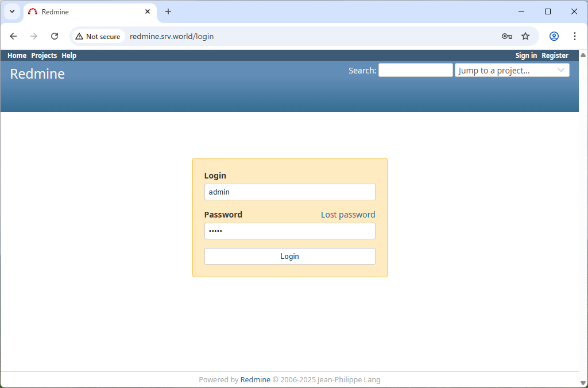Open Chrome three-dot menu
Viewport: 588px width, 388px height.
click(x=575, y=36)
